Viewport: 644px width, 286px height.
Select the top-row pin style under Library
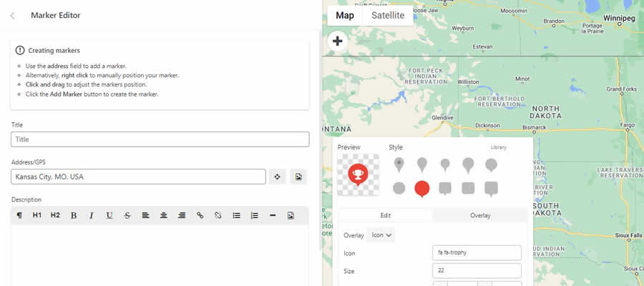[491, 165]
